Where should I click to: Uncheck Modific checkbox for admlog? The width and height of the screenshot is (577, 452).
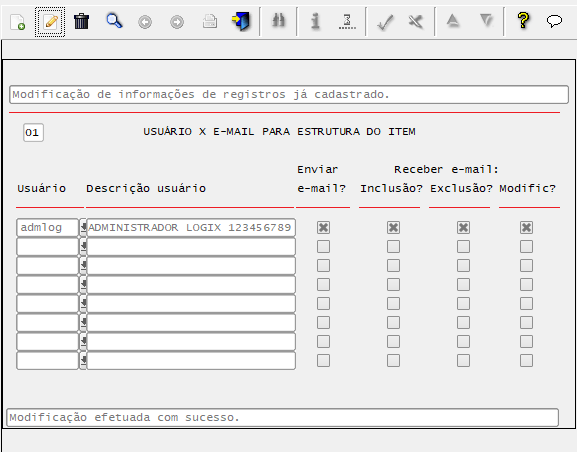[x=527, y=227]
